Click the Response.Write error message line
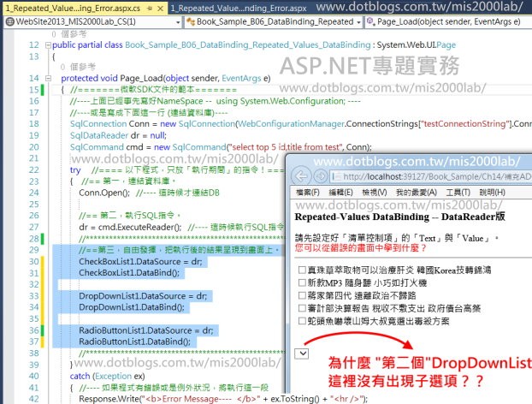The height and width of the screenshot is (404, 532). (x=223, y=399)
